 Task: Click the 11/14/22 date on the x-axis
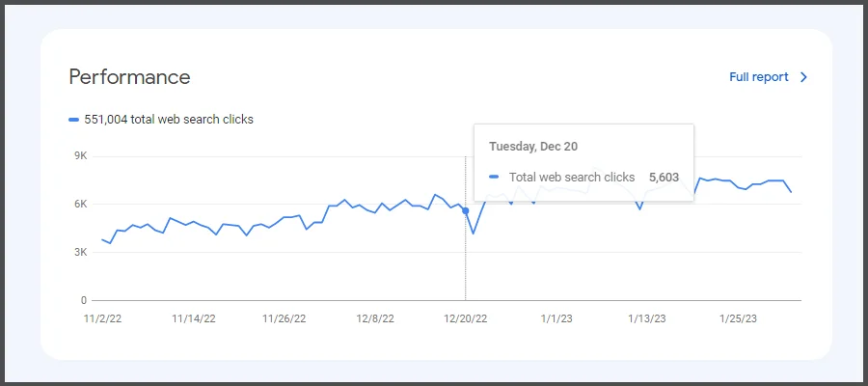[x=192, y=317]
